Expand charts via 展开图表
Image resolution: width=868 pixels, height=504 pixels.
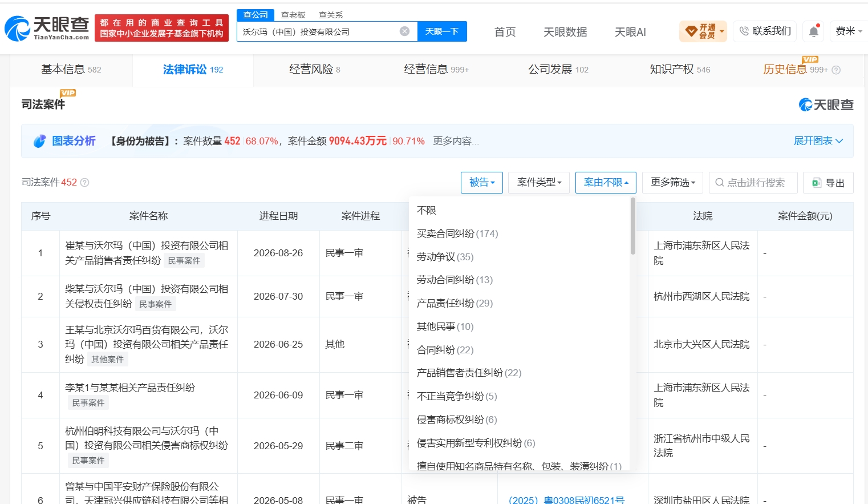pos(818,141)
